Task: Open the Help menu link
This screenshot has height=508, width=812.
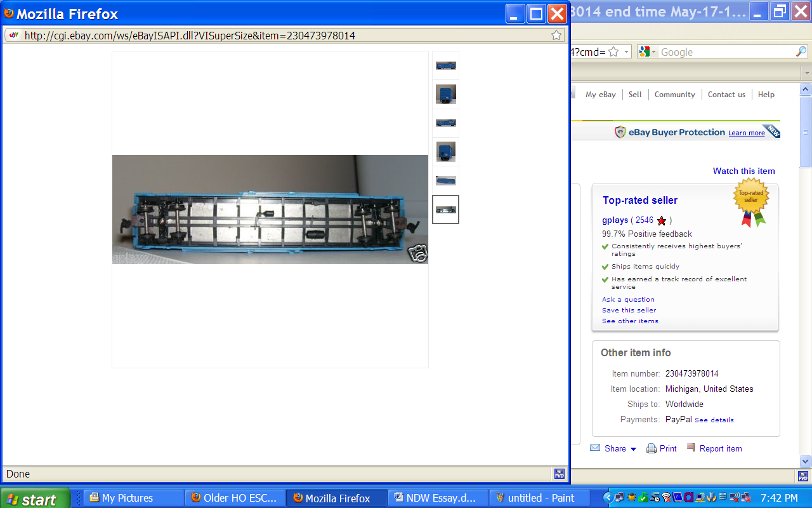Action: [x=766, y=95]
